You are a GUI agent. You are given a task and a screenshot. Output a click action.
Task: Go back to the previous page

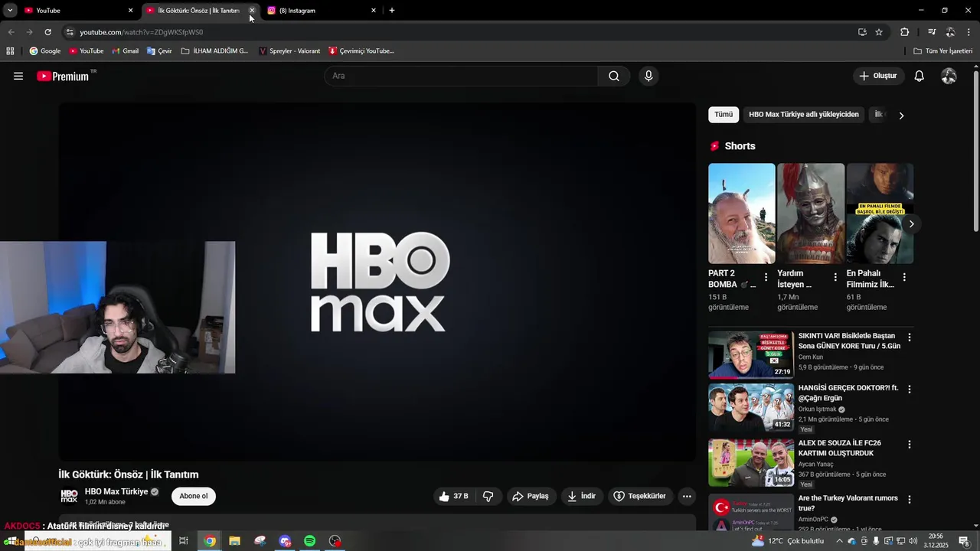coord(11,32)
